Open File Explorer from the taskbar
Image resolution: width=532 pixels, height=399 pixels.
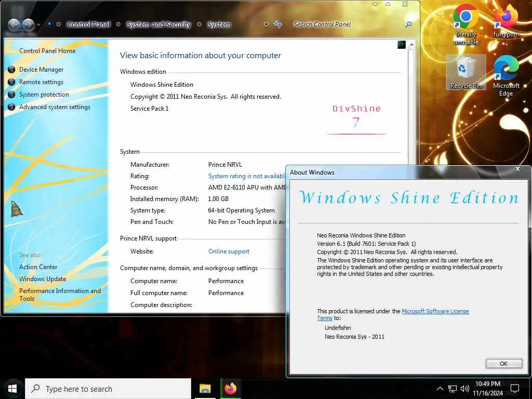[205, 389]
